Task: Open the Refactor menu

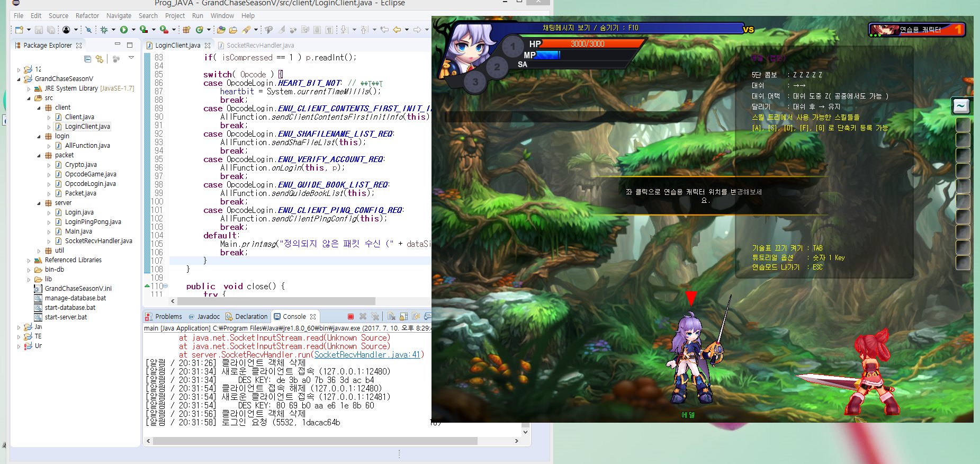Action: (87, 15)
